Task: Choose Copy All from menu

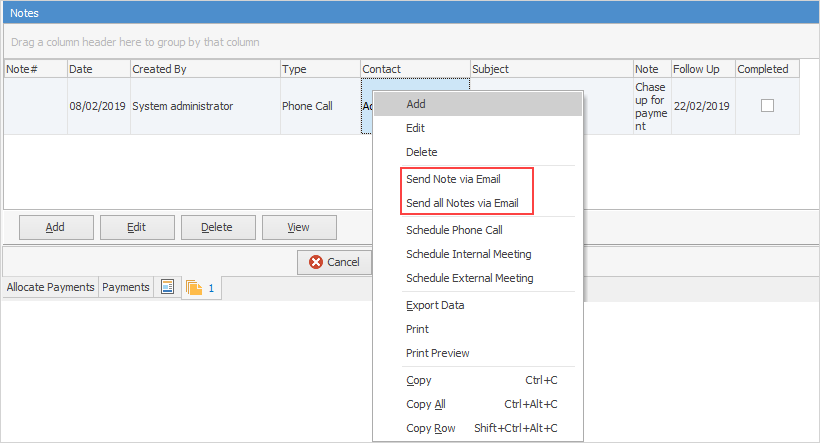Action: coord(478,405)
